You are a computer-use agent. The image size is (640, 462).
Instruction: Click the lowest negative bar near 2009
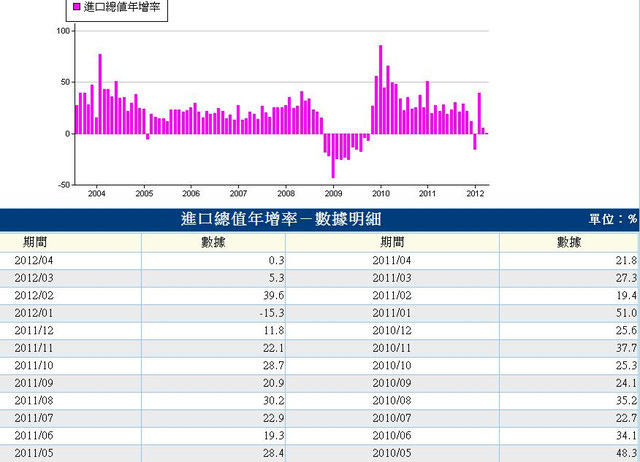[x=333, y=156]
